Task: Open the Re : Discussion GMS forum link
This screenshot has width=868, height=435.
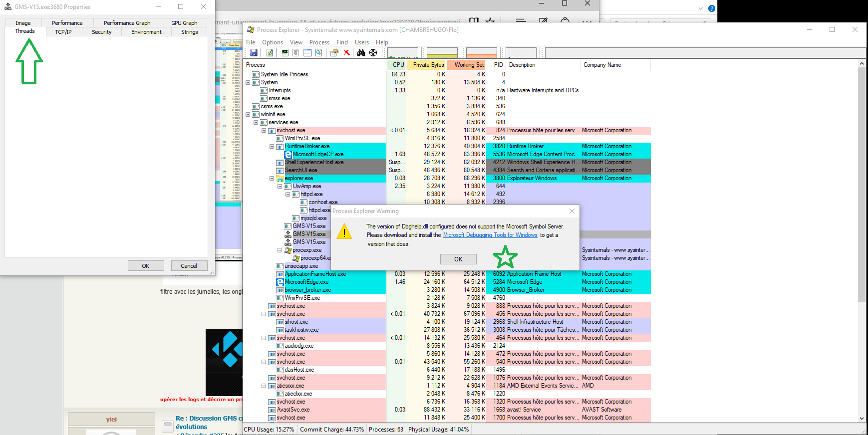Action: point(209,423)
